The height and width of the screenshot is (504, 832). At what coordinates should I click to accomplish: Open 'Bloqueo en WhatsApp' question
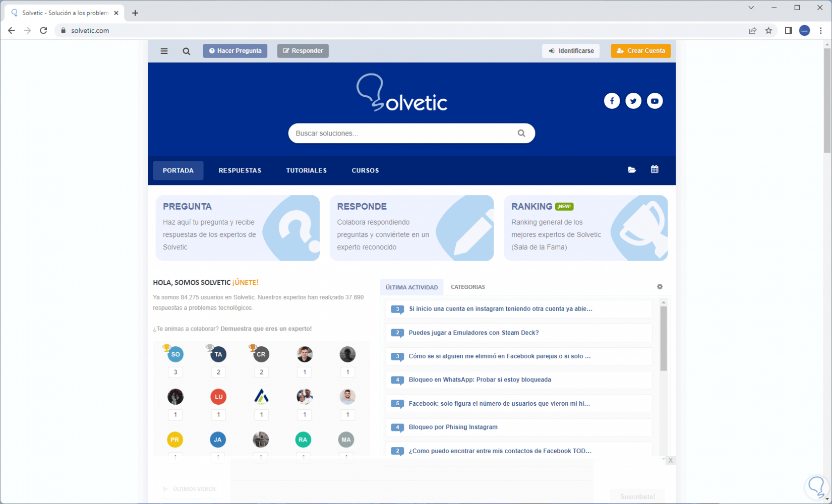(x=480, y=380)
